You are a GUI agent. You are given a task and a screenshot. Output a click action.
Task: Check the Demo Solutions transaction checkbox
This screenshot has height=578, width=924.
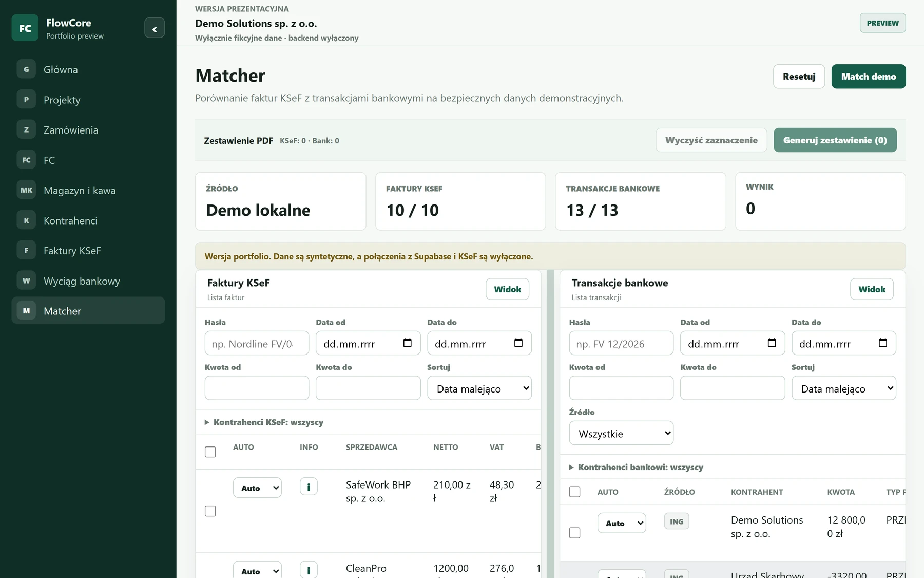point(575,533)
